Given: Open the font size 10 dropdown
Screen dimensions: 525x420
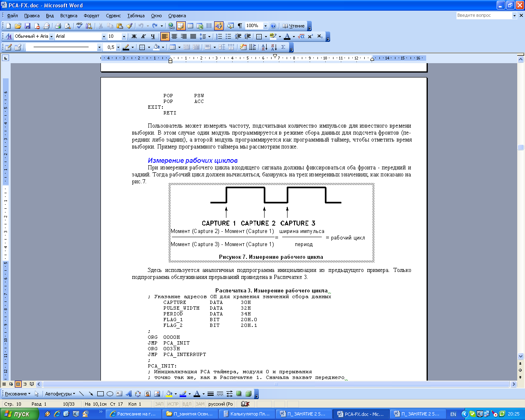Looking at the screenshot, I should 124,37.
